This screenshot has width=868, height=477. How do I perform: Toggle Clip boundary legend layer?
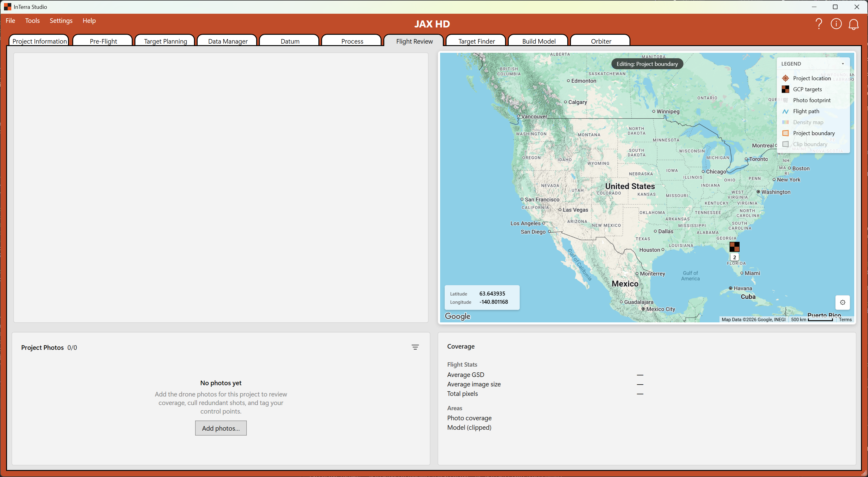click(804, 144)
